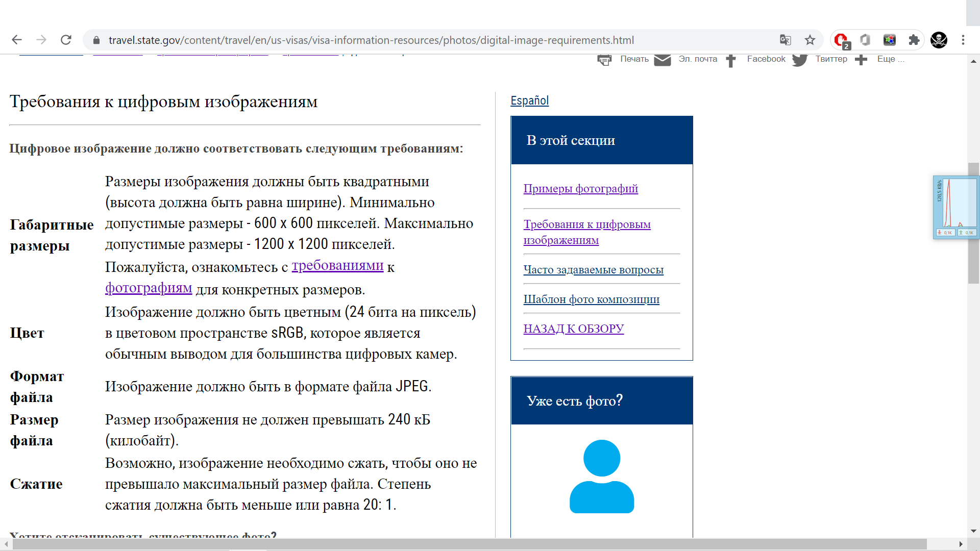980x551 pixels.
Task: Open Требования к цифровым изображениям sidebar link
Action: tap(587, 232)
